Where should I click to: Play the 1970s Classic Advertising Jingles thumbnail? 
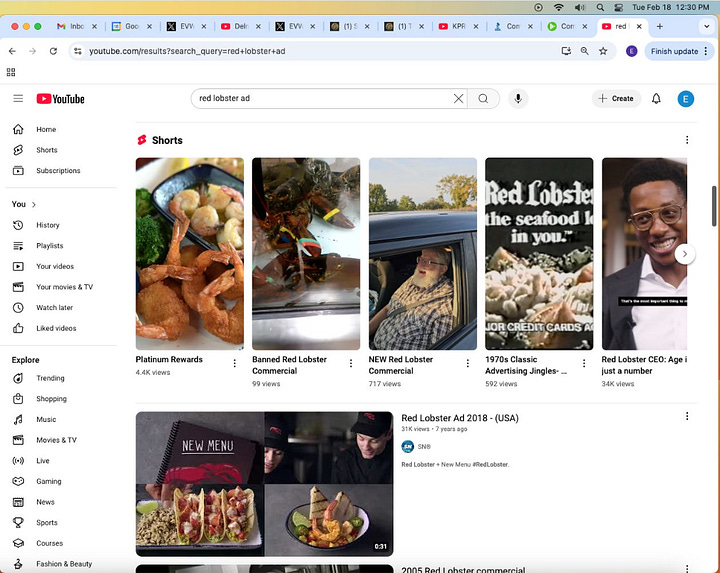(539, 254)
